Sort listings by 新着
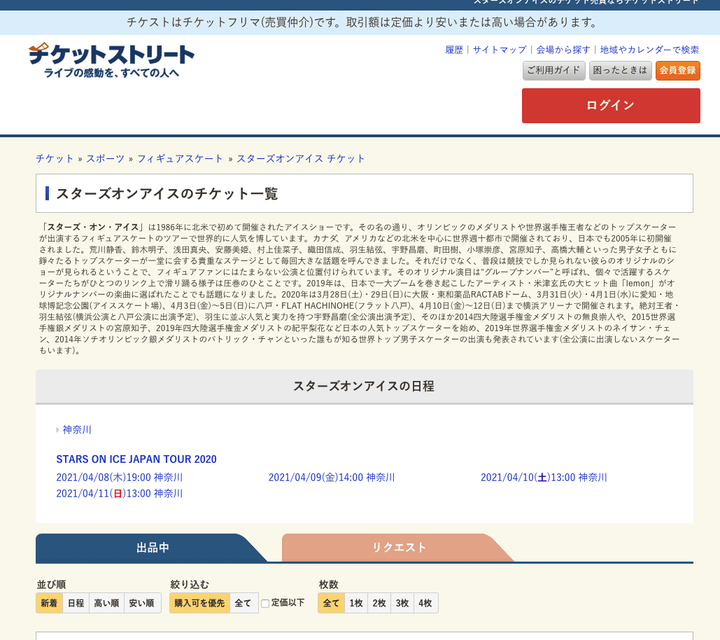720x640 pixels. pos(49,603)
